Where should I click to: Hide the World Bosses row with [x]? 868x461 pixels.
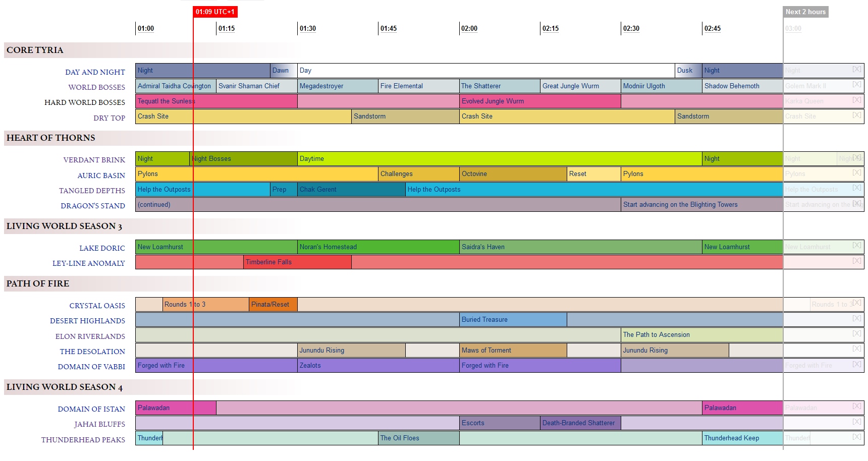856,84
